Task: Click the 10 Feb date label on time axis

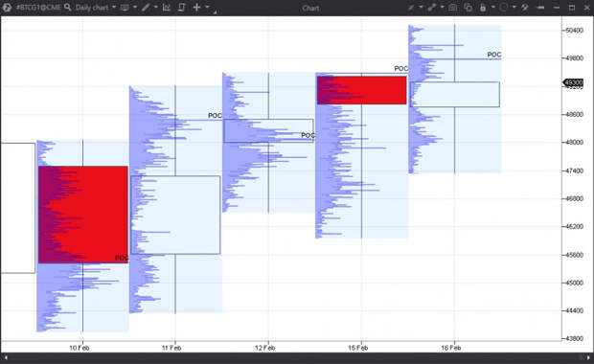Action: click(x=80, y=348)
